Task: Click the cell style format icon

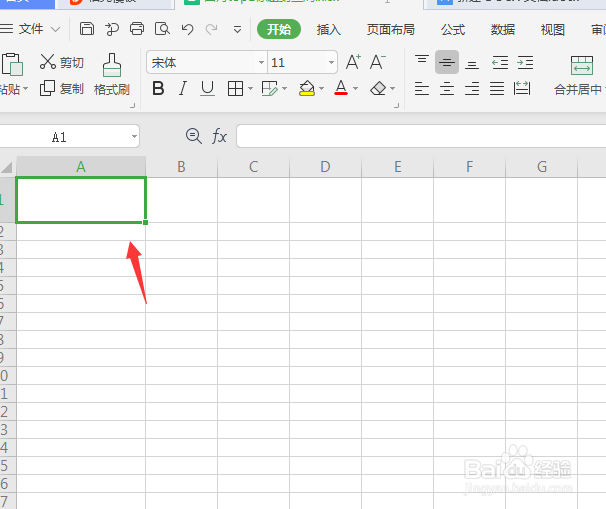Action: (269, 89)
